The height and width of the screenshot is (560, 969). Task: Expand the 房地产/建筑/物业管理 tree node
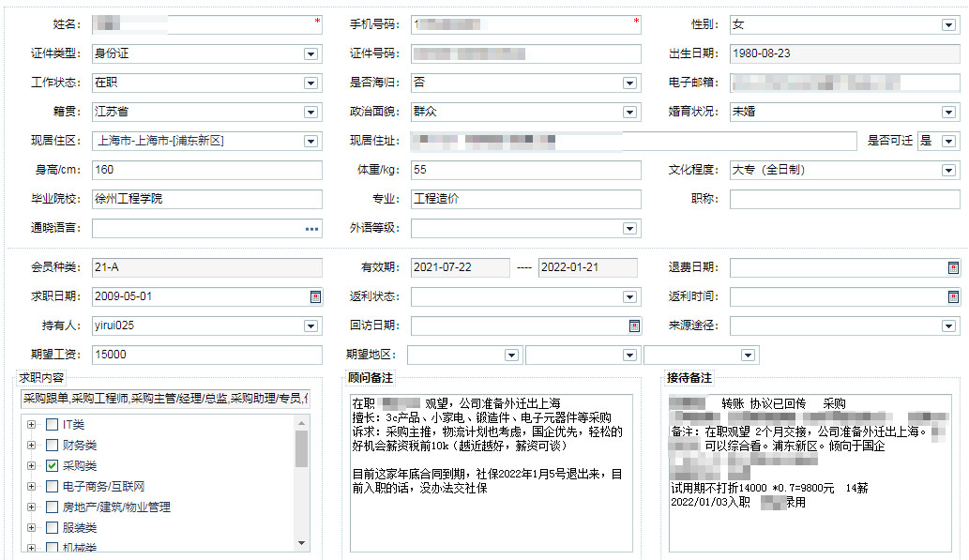click(31, 507)
